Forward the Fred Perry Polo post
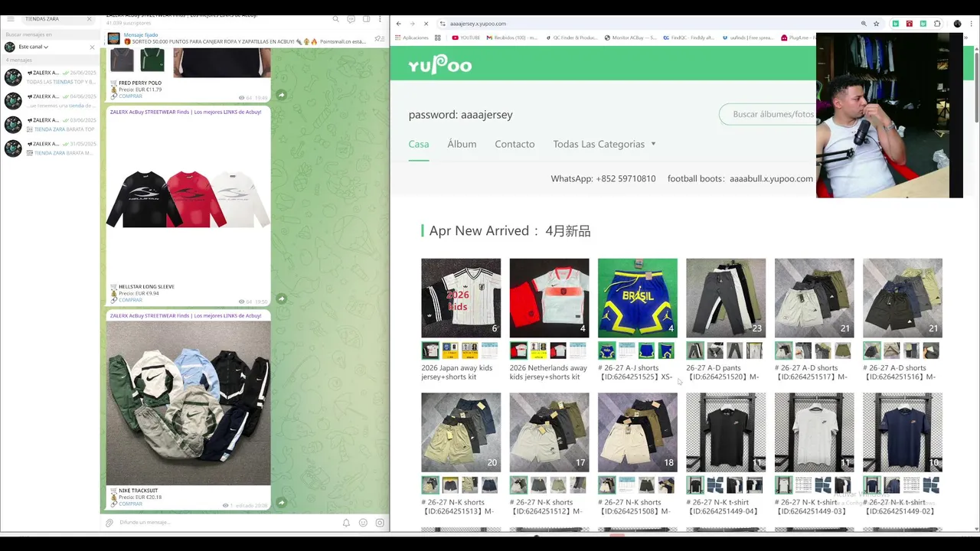Screen dimensions: 980x551 point(281,95)
